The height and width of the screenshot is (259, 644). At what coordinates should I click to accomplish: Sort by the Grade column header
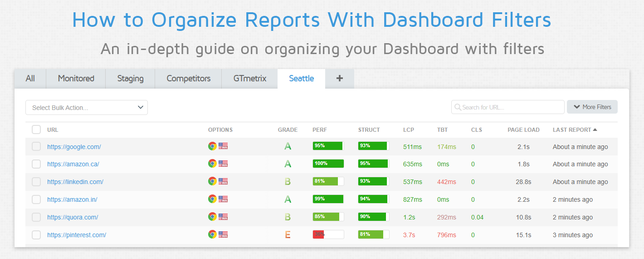point(288,130)
